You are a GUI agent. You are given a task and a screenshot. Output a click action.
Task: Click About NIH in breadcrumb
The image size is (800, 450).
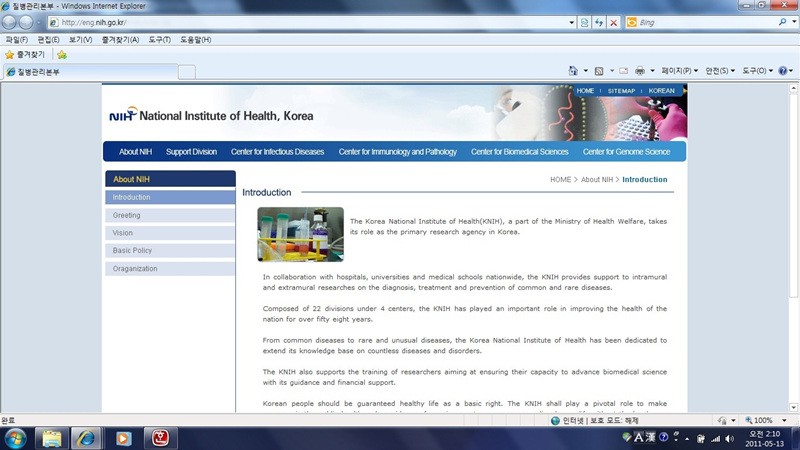point(596,180)
